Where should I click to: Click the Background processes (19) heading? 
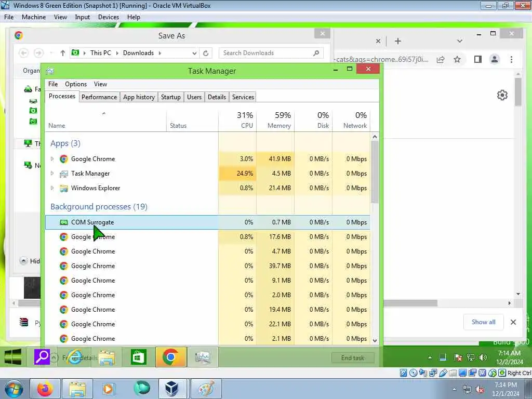click(99, 207)
